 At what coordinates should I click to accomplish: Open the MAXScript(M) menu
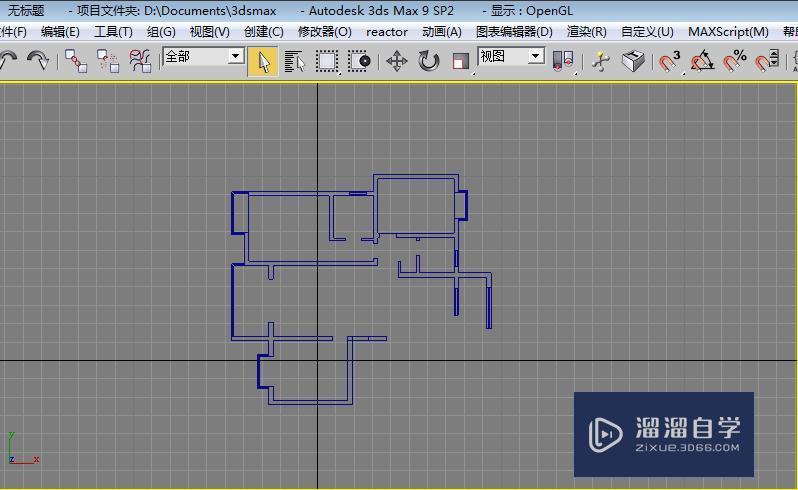[x=728, y=32]
